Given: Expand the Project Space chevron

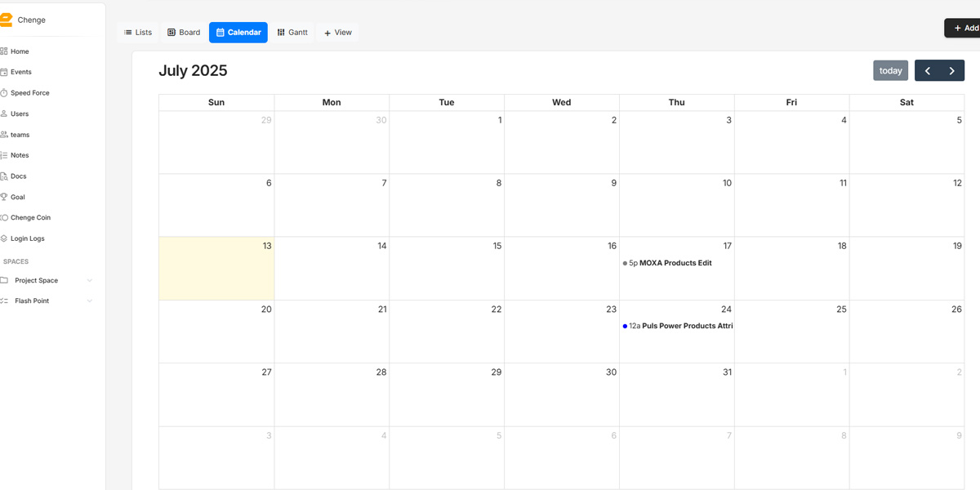Looking at the screenshot, I should click(x=90, y=280).
